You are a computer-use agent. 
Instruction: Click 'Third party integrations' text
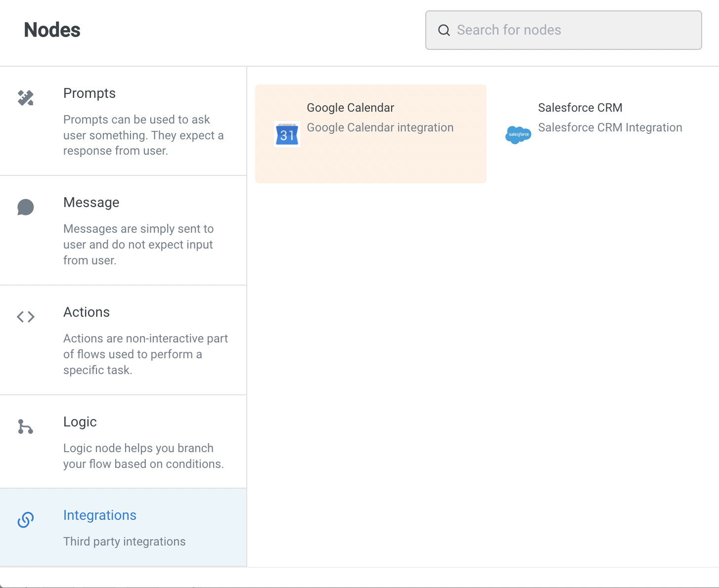tap(125, 542)
